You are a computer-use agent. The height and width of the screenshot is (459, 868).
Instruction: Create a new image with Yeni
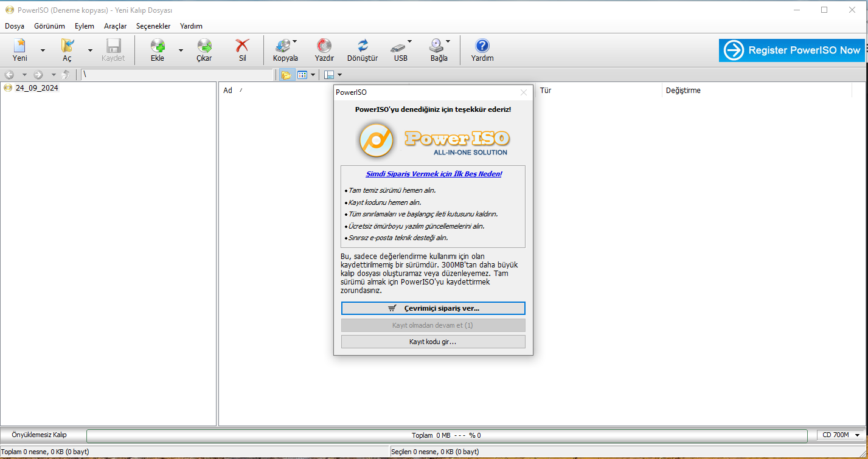[20, 50]
